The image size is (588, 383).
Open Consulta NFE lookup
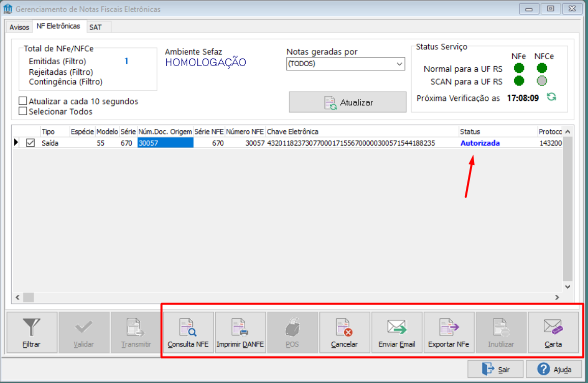(188, 332)
